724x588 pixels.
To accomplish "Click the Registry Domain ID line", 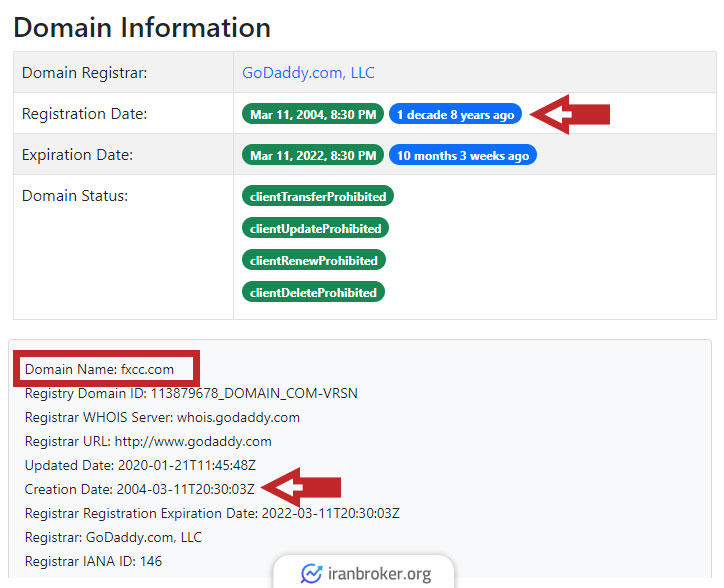I will tap(191, 393).
